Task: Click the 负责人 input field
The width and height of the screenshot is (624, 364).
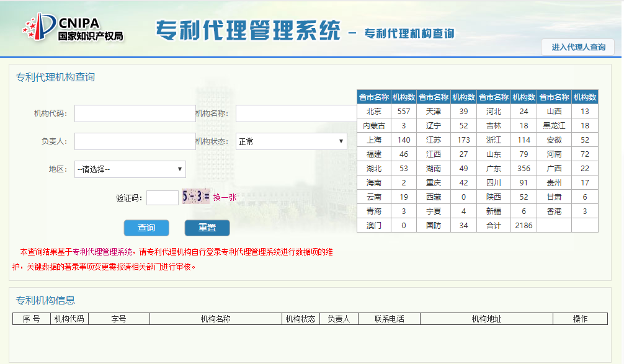Action: tap(134, 141)
